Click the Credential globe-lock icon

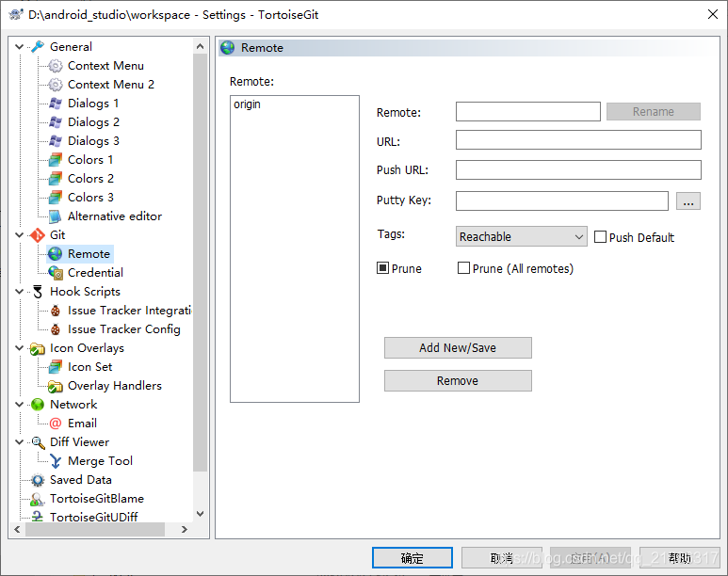[x=56, y=273]
